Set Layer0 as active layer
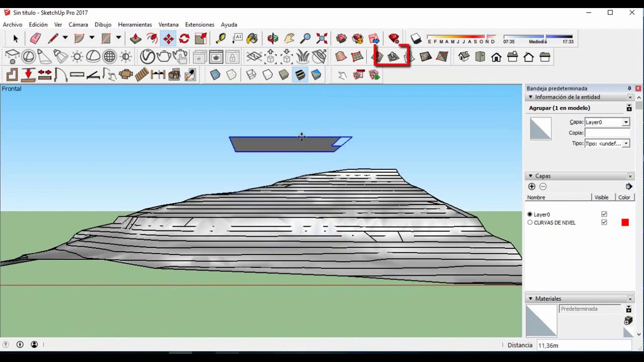This screenshot has width=644, height=362. click(x=530, y=214)
